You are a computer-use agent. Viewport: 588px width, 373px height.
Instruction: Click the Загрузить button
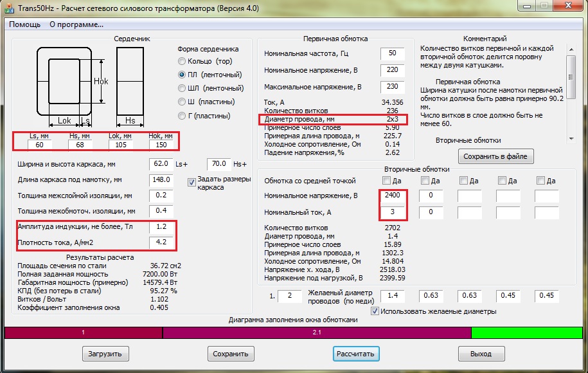pos(105,354)
